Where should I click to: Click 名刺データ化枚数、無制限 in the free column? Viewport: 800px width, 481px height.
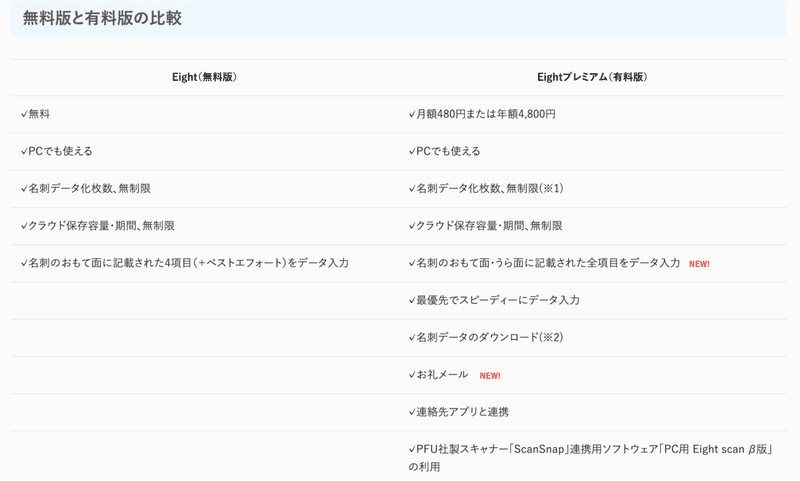[x=86, y=188]
